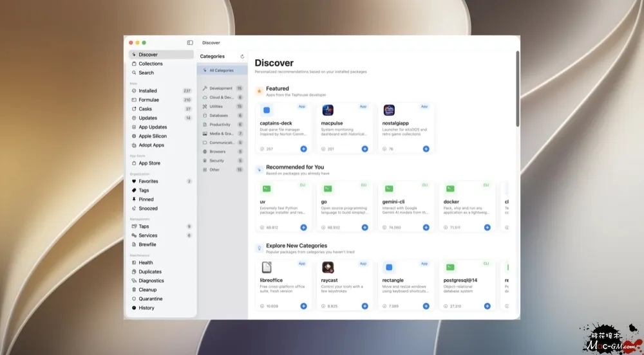Image resolution: width=644 pixels, height=355 pixels.
Task: Filter by Databases category
Action: pos(223,116)
